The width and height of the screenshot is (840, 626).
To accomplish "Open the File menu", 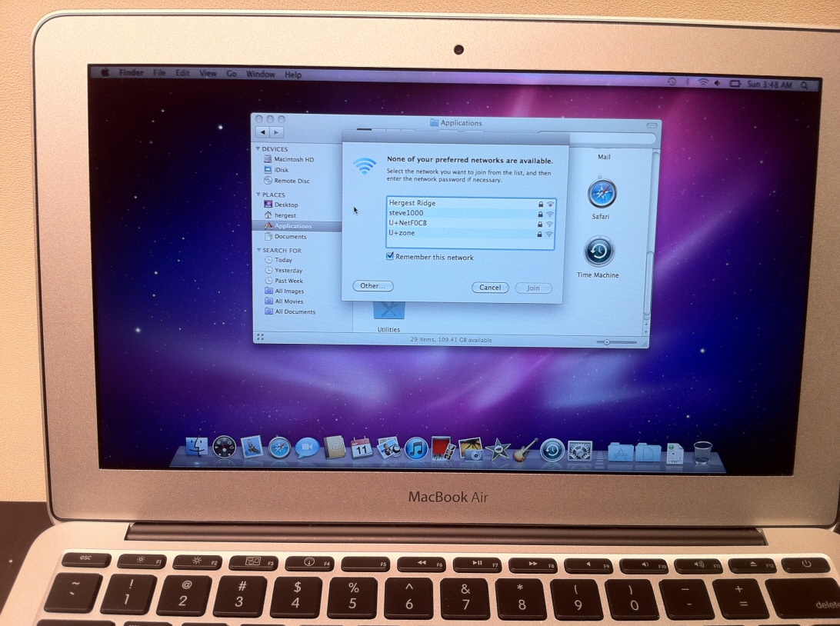I will [x=159, y=73].
